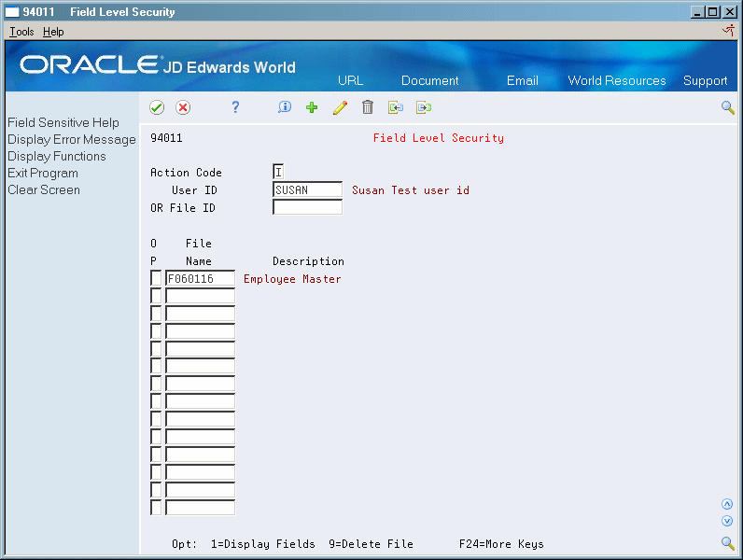Open the Email tab in banner
Image resolution: width=743 pixels, height=560 pixels.
click(x=522, y=80)
